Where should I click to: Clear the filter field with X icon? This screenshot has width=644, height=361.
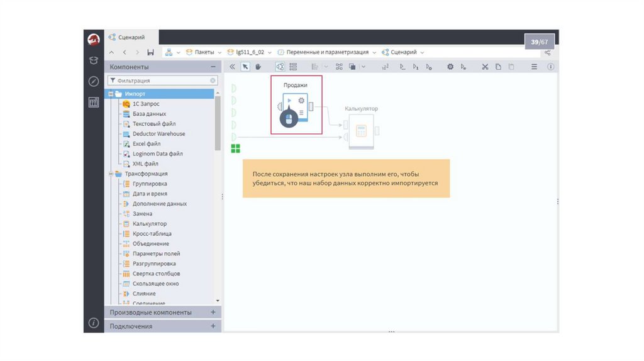click(213, 81)
